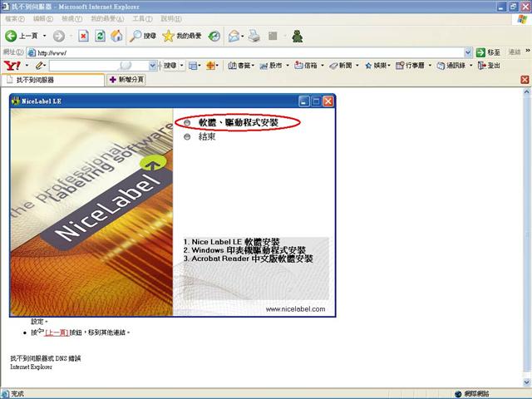Click the NiceLabel LE title bar app icon
Image resolution: width=532 pixels, height=399 pixels.
pos(16,101)
